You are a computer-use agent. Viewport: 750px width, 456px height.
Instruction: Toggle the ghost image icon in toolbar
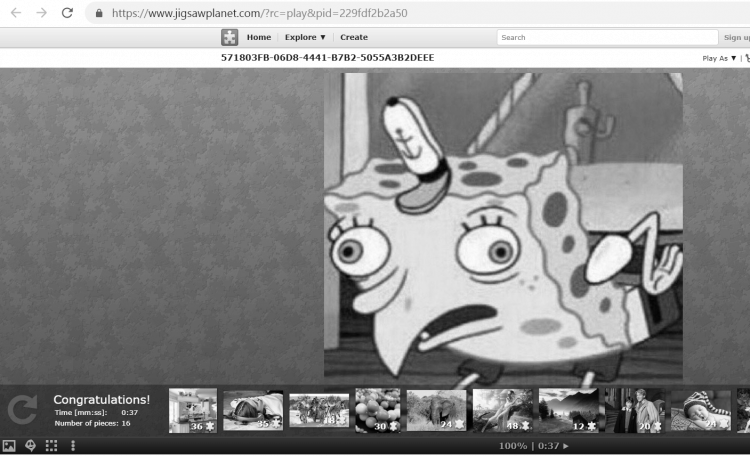pos(30,446)
